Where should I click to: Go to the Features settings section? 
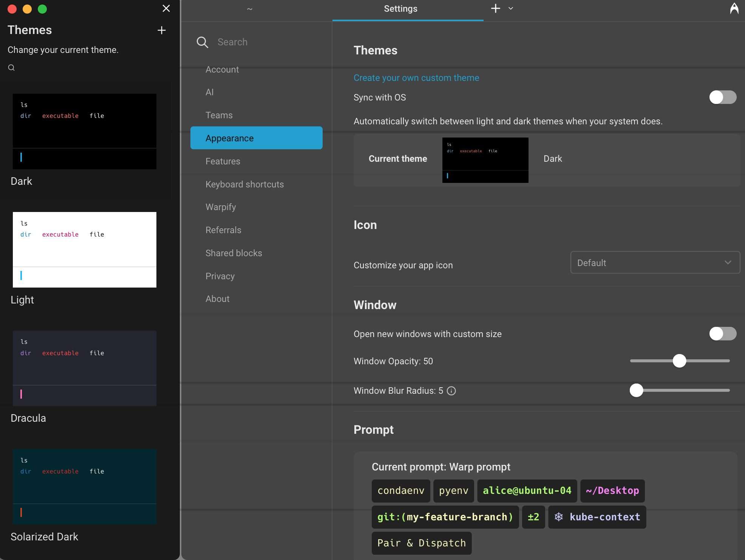click(223, 161)
